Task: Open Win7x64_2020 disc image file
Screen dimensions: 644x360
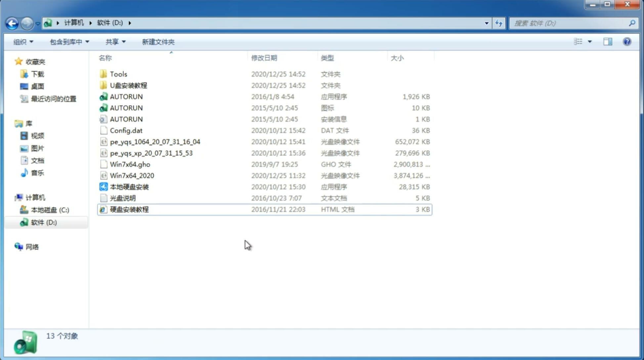Action: pos(132,175)
